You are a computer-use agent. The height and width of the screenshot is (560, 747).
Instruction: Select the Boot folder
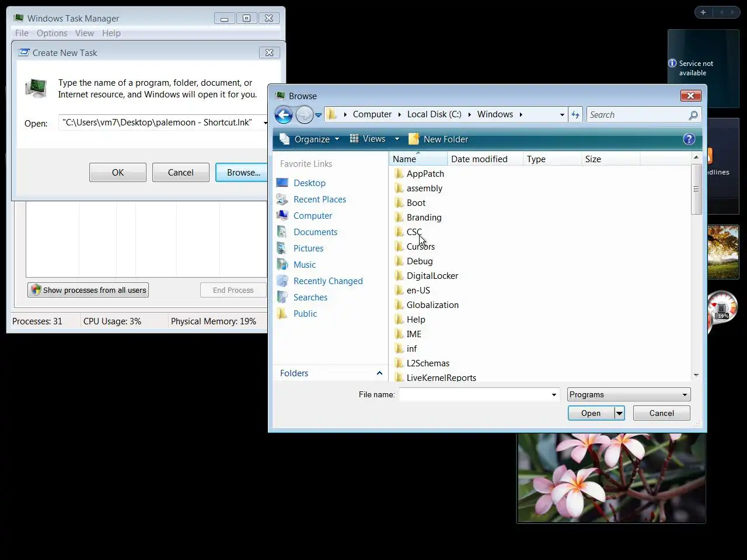[x=416, y=203]
